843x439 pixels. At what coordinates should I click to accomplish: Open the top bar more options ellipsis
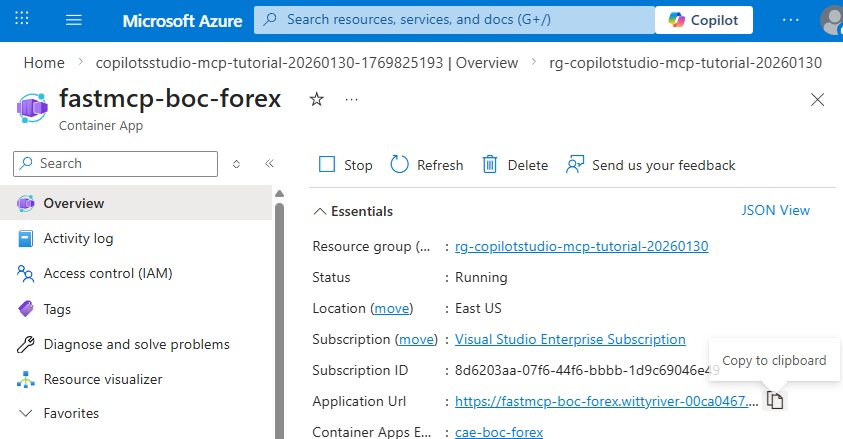pos(791,20)
